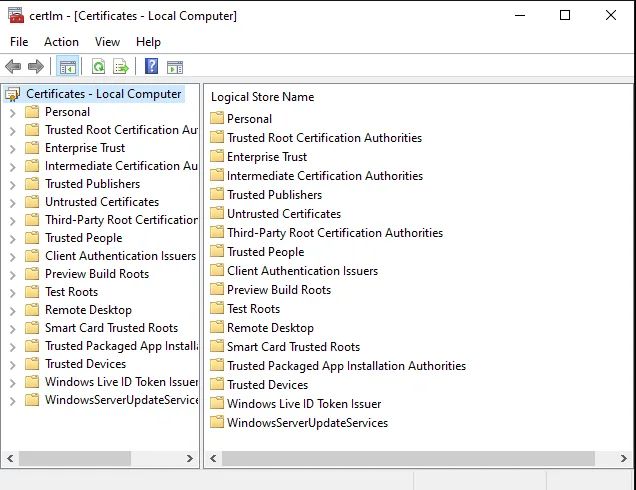The width and height of the screenshot is (636, 490).
Task: Toggle Show/Hide Action Pane icon
Action: [x=175, y=67]
